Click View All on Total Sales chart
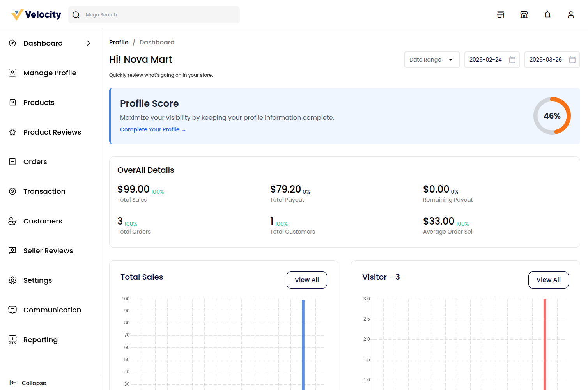Image resolution: width=588 pixels, height=390 pixels. (306, 280)
